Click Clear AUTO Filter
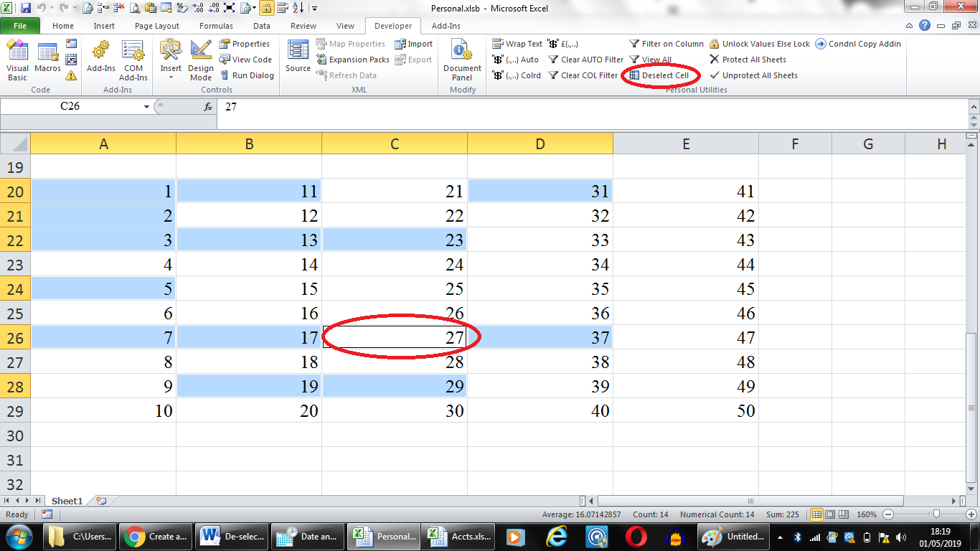This screenshot has width=980, height=551. pyautogui.click(x=585, y=60)
